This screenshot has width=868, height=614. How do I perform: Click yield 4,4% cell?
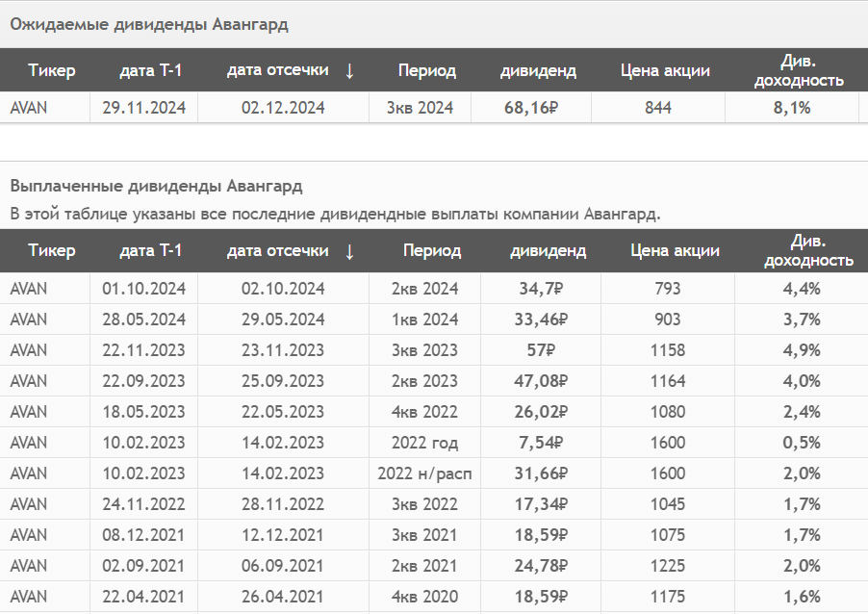(x=802, y=289)
